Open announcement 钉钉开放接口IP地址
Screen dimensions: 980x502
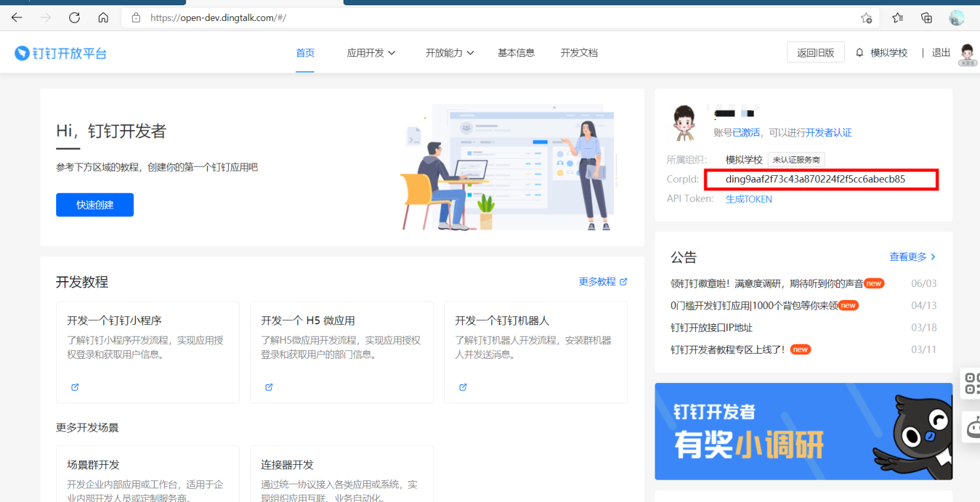click(711, 327)
